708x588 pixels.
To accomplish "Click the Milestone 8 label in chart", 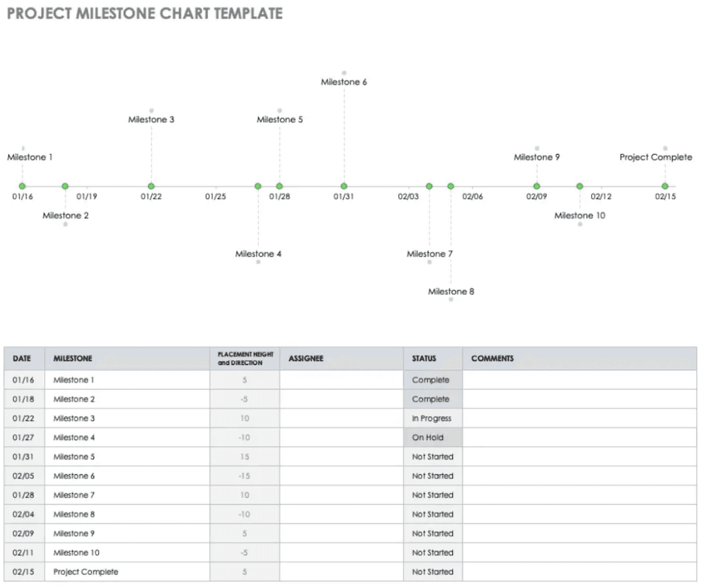I will pos(451,292).
